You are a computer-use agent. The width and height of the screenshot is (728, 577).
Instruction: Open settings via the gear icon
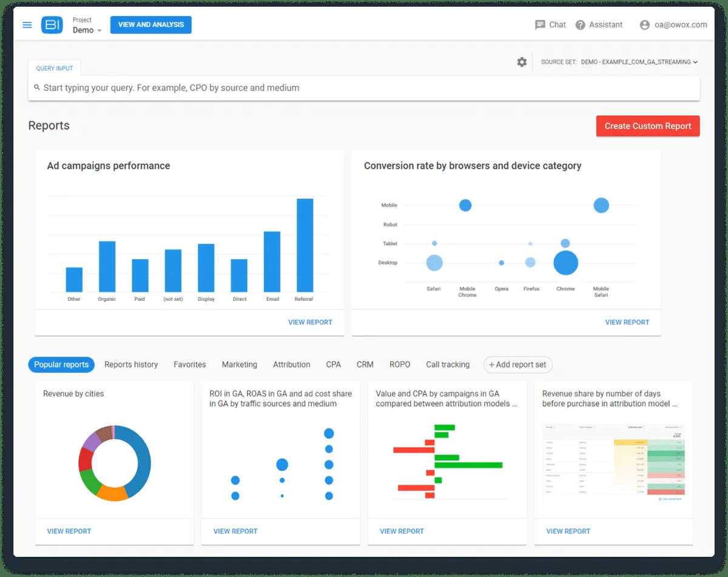522,62
